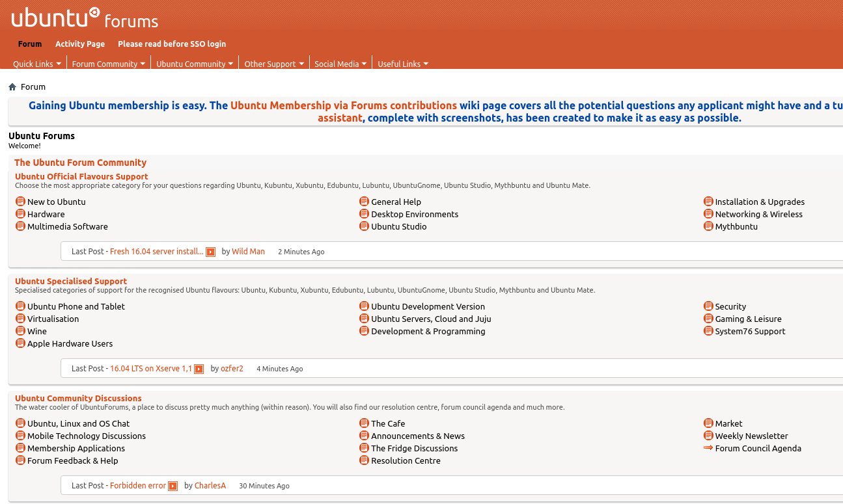Click the forum icon beside Hardware
This screenshot has height=504, width=843.
[20, 214]
